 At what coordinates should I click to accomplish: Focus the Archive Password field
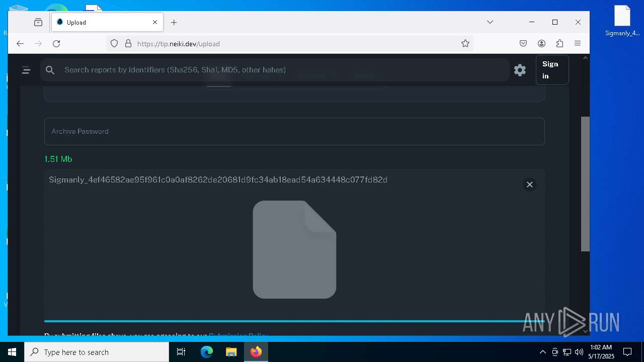[294, 131]
